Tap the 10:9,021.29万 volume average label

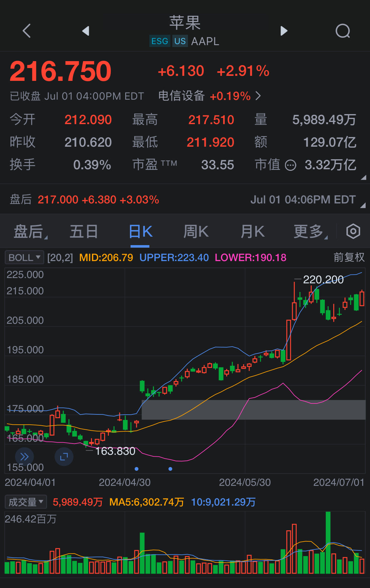[223, 502]
